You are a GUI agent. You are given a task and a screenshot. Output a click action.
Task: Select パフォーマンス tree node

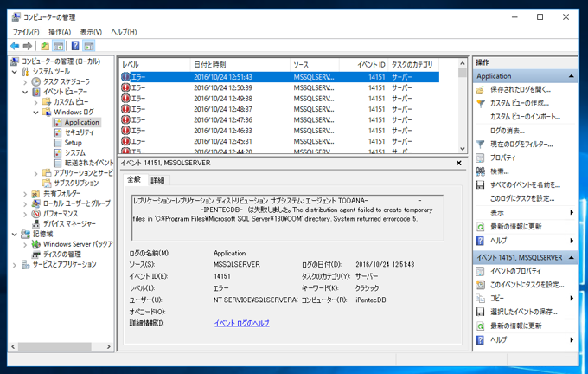[61, 214]
